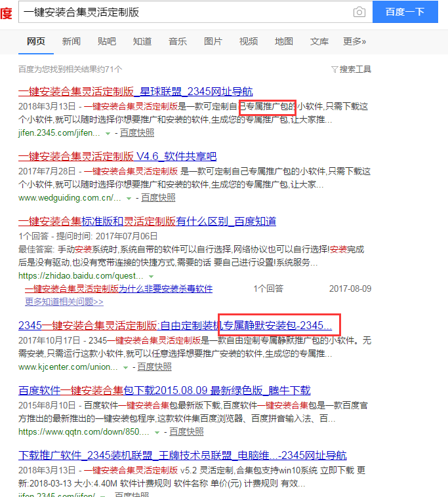Image resolution: width=448 pixels, height=497 pixels.
Task: Switch to the 地图 tab
Action: [284, 41]
